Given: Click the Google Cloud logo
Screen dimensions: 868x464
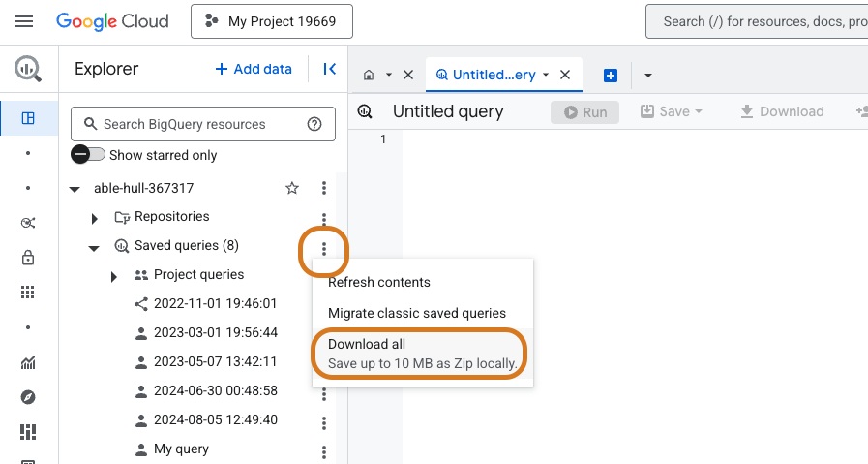Looking at the screenshot, I should tap(112, 21).
